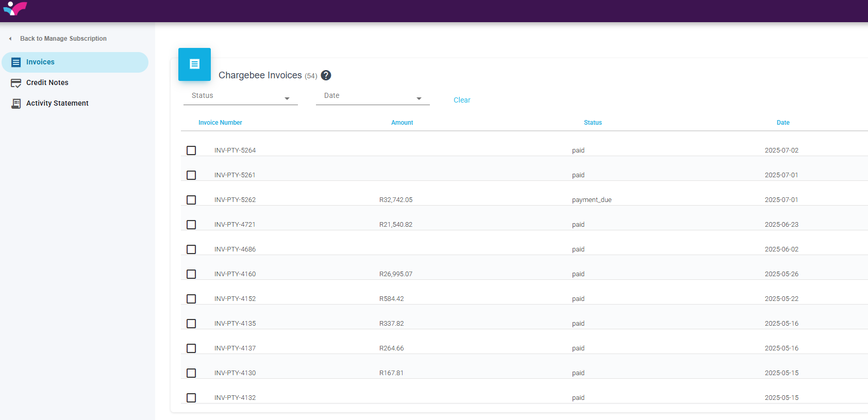Open the Status filter dropdown
The height and width of the screenshot is (420, 868).
(x=240, y=96)
